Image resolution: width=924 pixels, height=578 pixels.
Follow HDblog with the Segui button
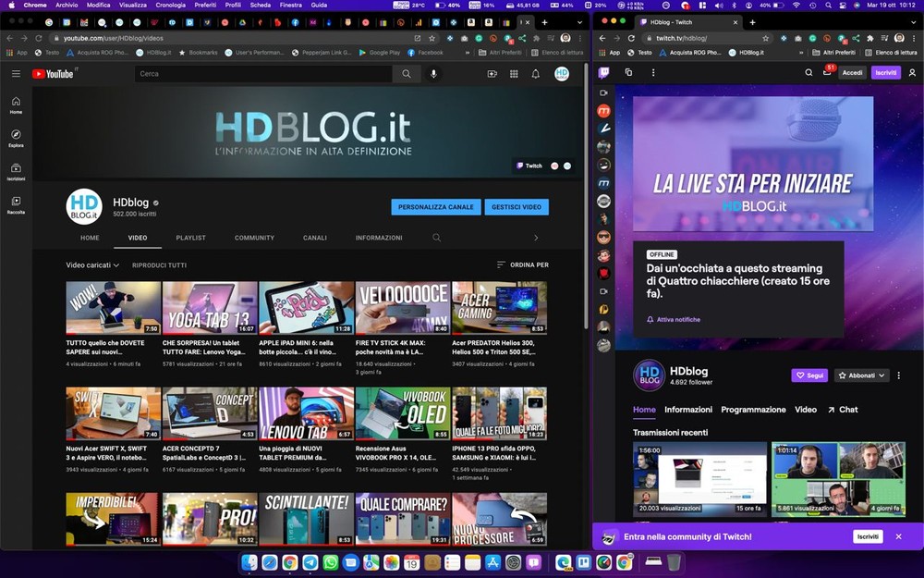pos(809,375)
